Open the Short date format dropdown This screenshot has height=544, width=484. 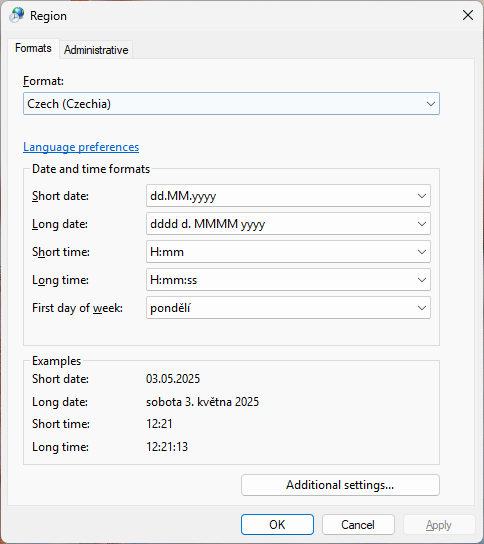coord(288,196)
